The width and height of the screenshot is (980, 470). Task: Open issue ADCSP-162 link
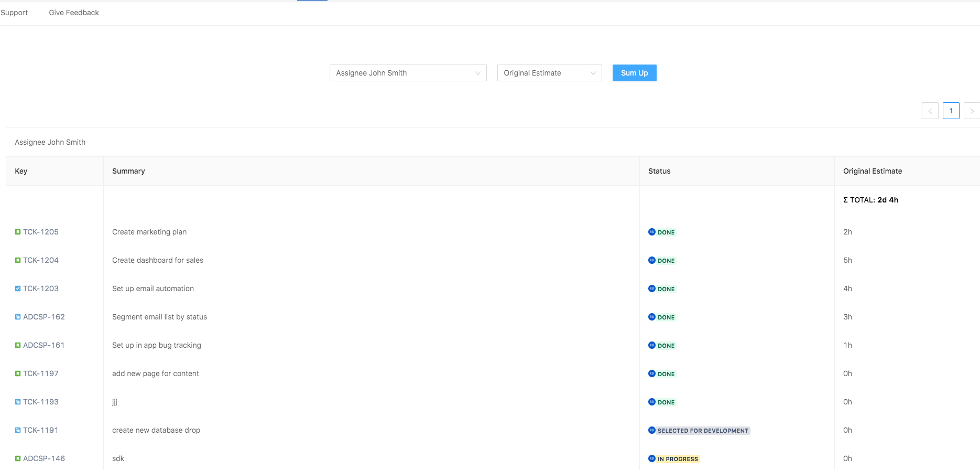pyautogui.click(x=44, y=317)
